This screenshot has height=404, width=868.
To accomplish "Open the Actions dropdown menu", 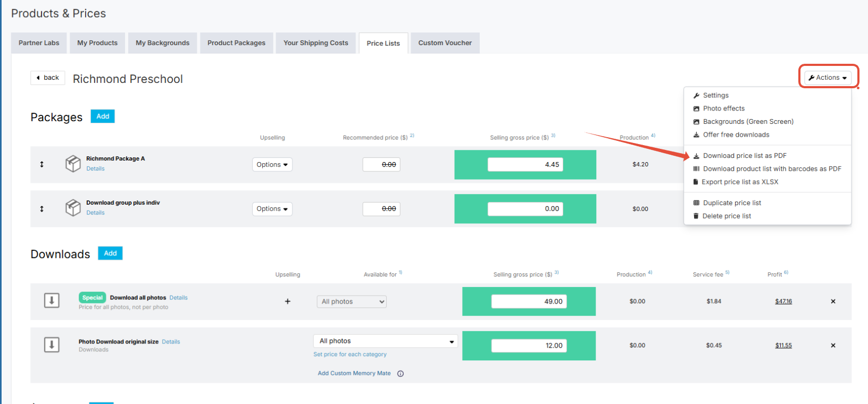I will click(828, 78).
